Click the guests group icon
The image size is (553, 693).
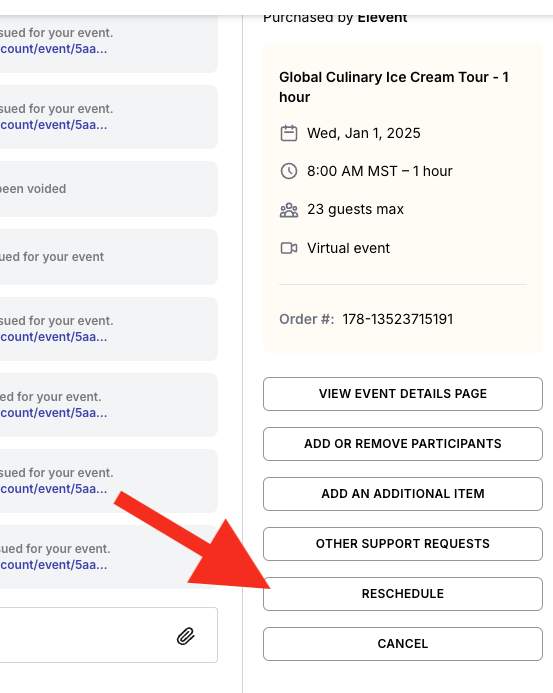(x=289, y=209)
